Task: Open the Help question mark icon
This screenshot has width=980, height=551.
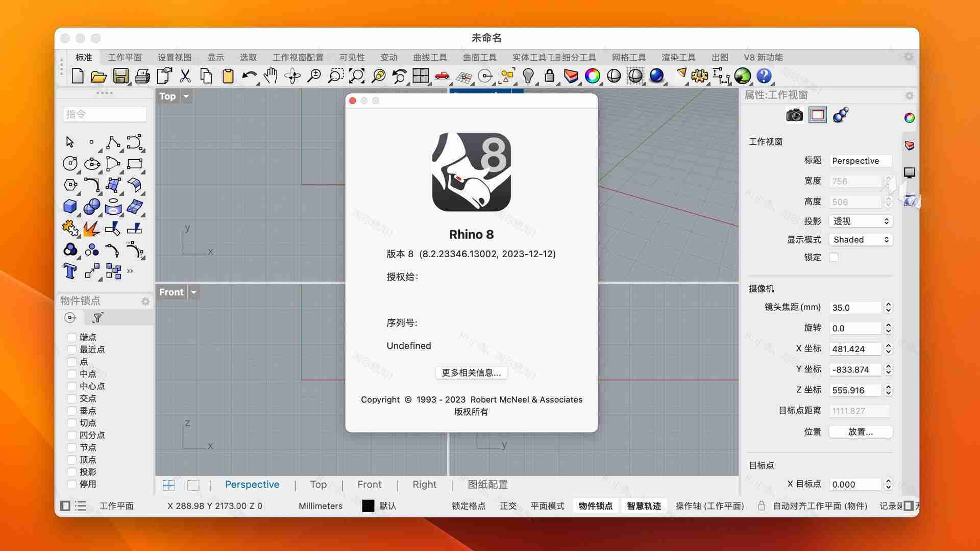Action: click(x=764, y=76)
